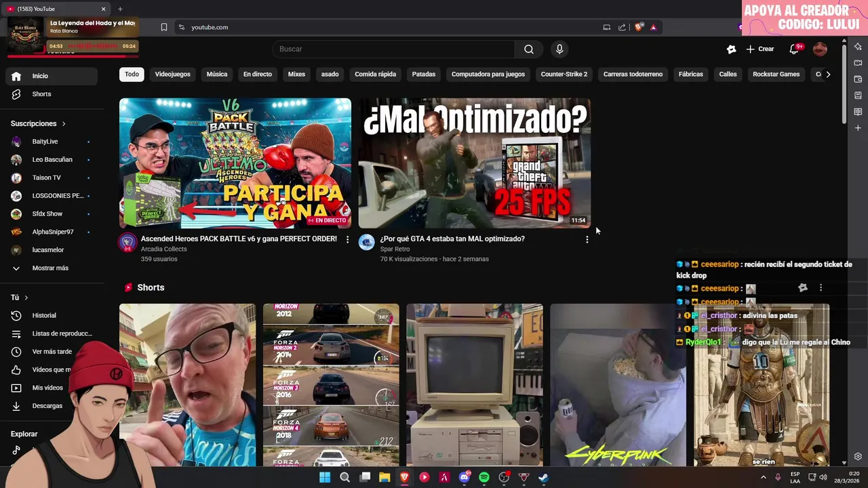Select the Comida rápida chip

coord(375,74)
